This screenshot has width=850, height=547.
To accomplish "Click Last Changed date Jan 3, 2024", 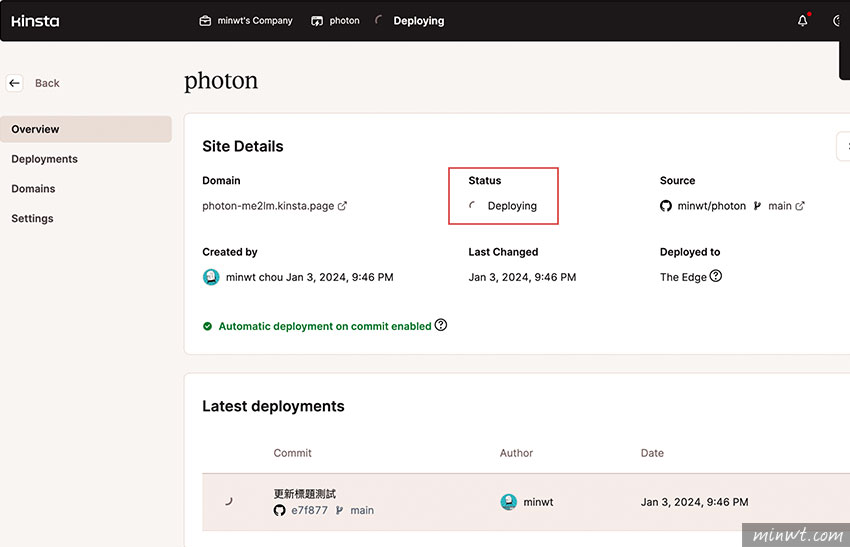I will pos(522,277).
